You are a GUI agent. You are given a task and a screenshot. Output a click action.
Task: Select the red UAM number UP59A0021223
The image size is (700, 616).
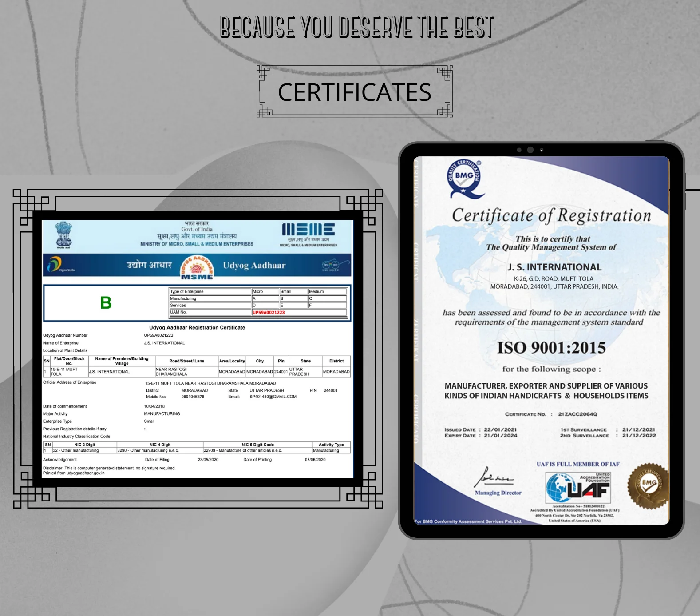pyautogui.click(x=269, y=312)
